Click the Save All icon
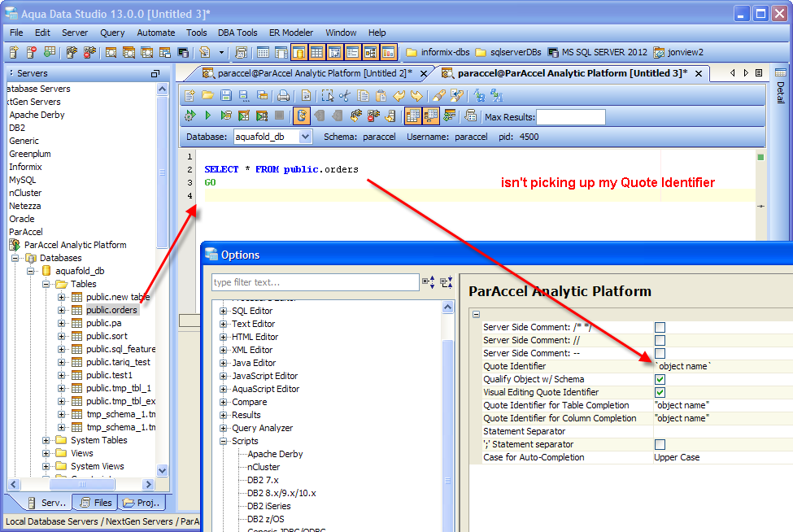Screen dimensions: 793x532 click(263, 95)
